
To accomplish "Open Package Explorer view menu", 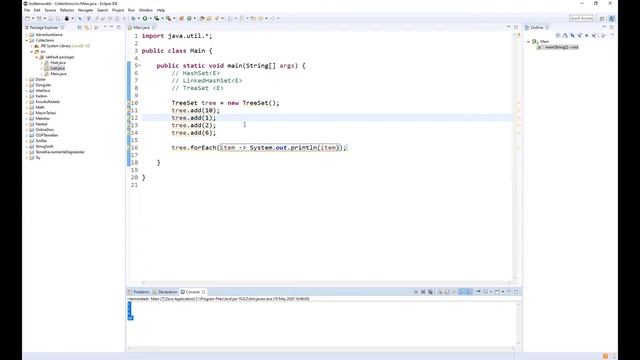I will (104, 27).
